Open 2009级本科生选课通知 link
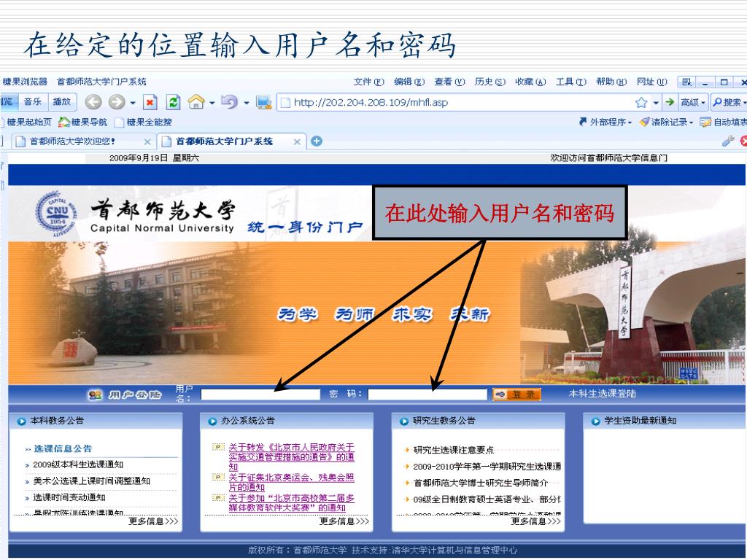 [x=78, y=464]
